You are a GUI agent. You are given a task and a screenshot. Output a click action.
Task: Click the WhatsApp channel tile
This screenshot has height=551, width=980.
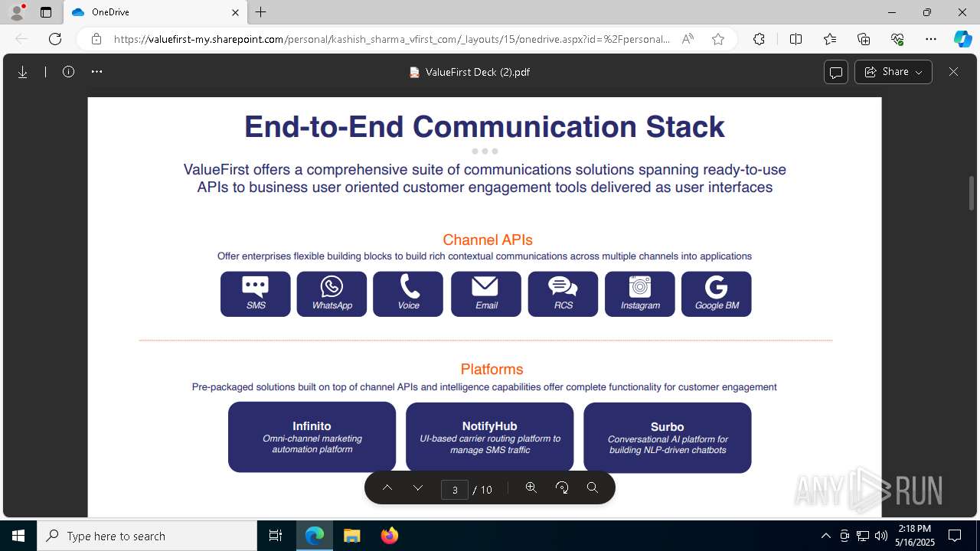click(332, 294)
